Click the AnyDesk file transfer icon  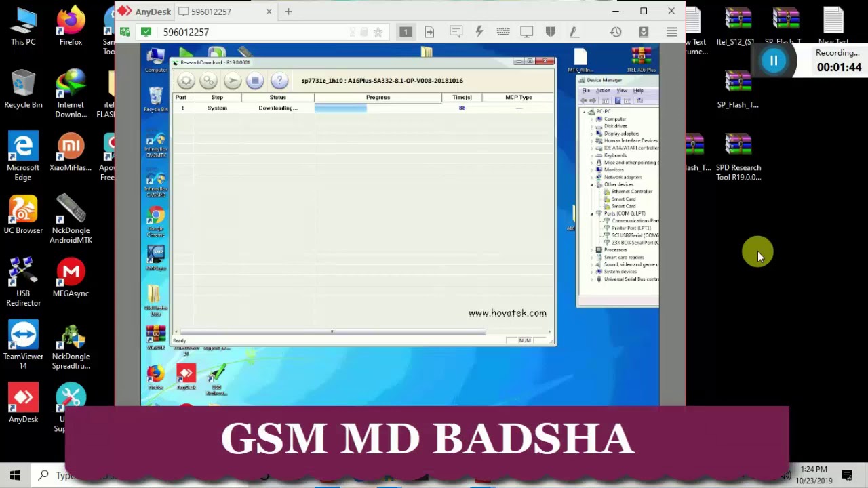click(x=429, y=32)
